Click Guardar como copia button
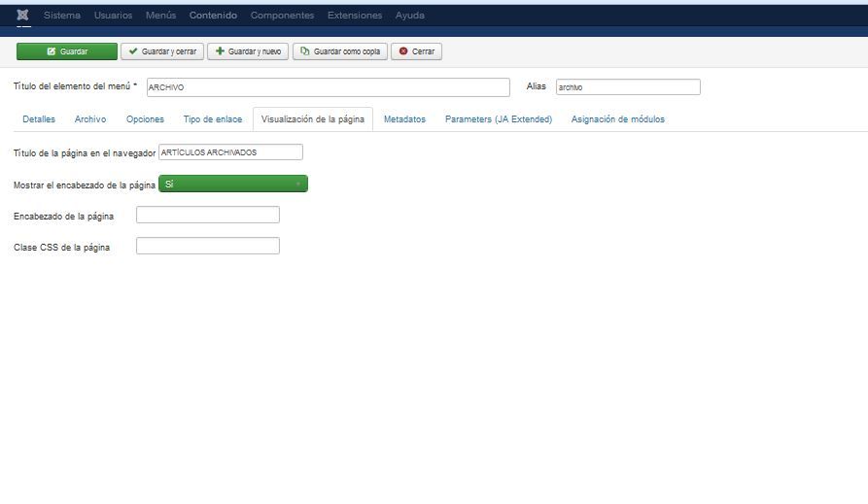The image size is (868, 504). click(340, 51)
